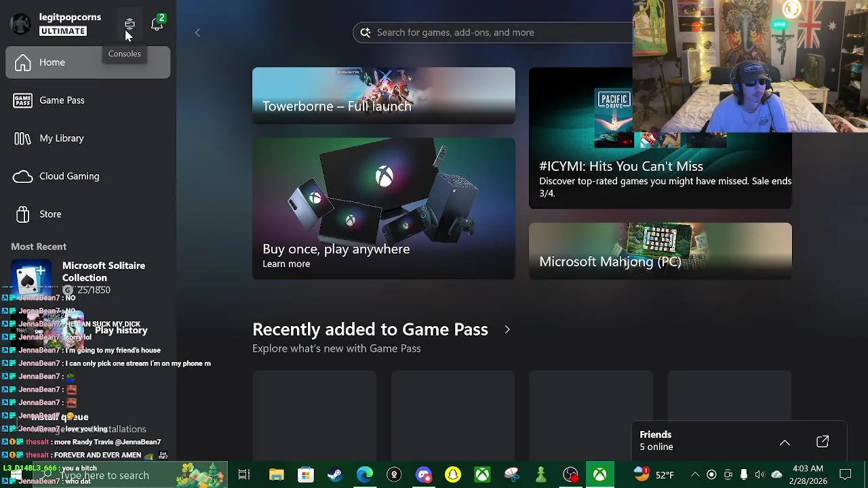Screen dimensions: 868x488
Task: Open Game Pass from sidebar
Action: 88,100
